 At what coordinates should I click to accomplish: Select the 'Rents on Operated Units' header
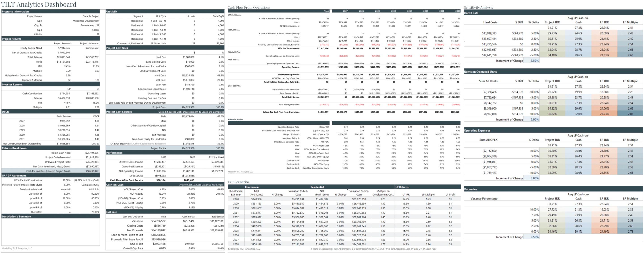click(x=553, y=72)
